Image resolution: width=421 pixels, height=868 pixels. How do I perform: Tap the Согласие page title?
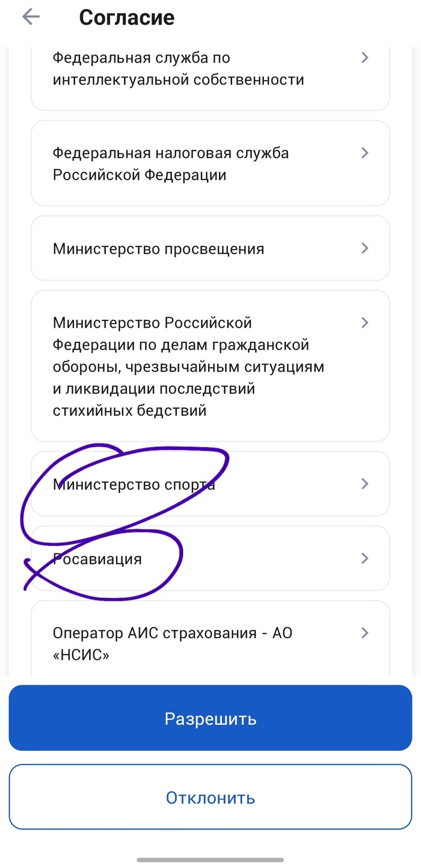point(126,17)
